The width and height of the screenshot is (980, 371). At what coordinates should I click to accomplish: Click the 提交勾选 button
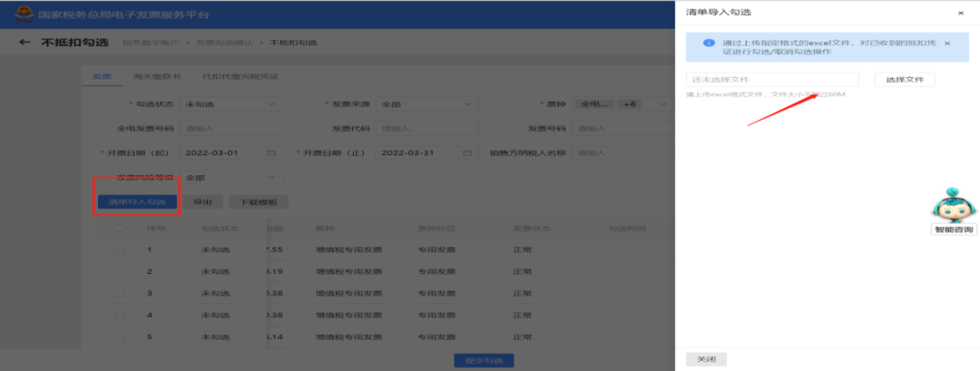click(x=485, y=360)
